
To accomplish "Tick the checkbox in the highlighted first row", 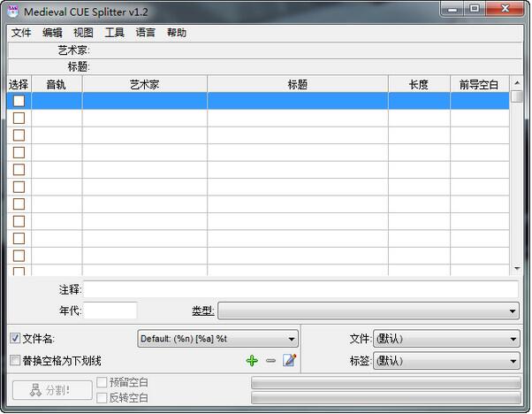I will [19, 101].
